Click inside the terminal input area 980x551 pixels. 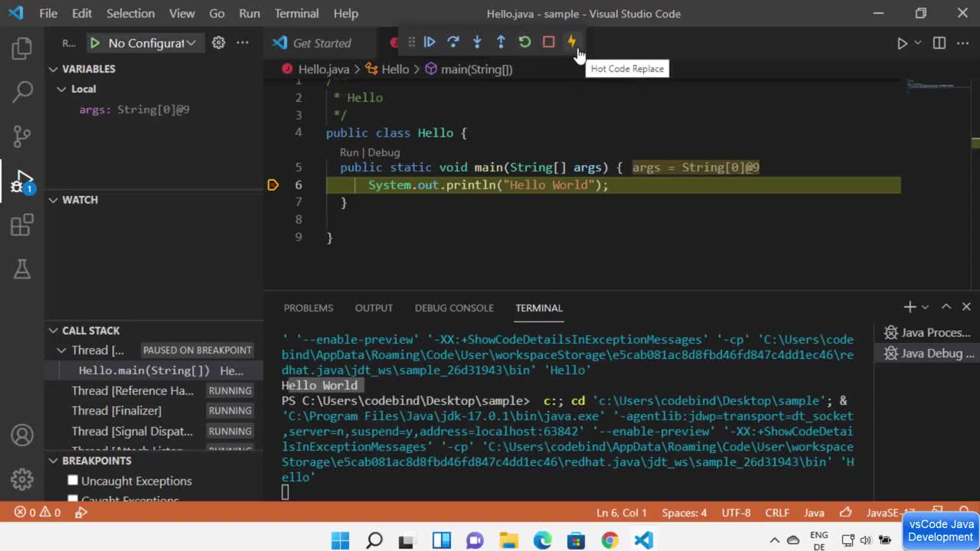coord(459,492)
